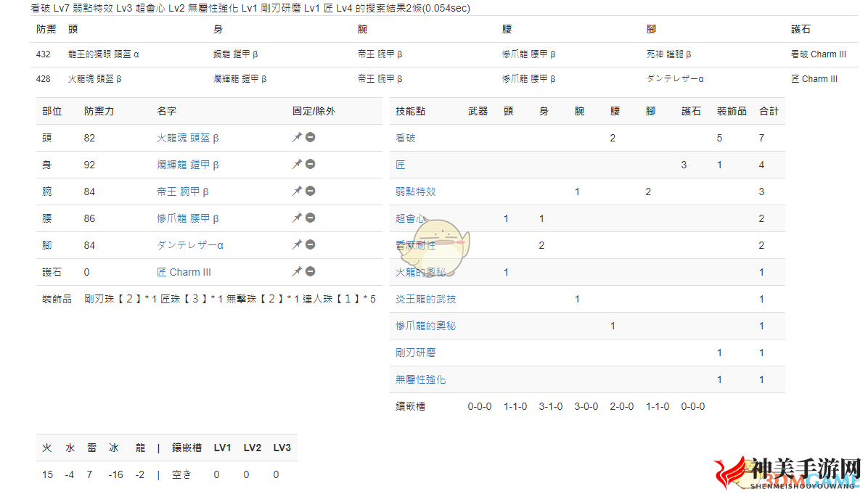Click 鋼龍 鎧甲 β in first result
This screenshot has height=494, width=868.
(x=236, y=54)
